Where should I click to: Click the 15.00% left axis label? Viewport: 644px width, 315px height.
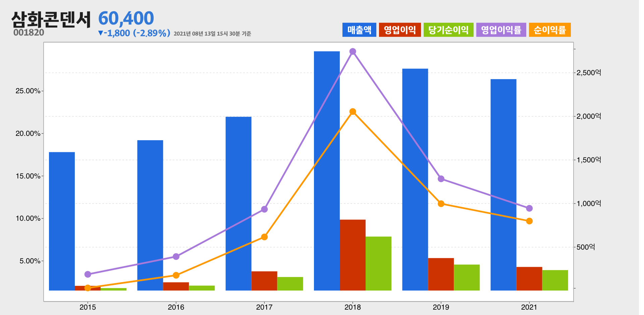[28, 176]
